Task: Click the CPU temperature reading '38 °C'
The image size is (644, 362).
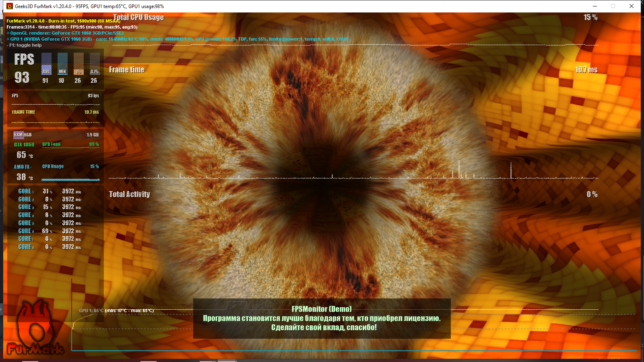Action: [25, 177]
